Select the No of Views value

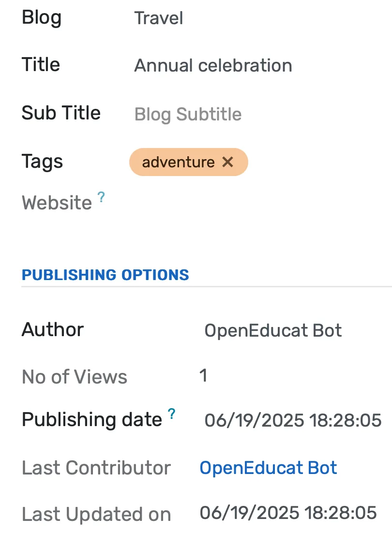click(204, 376)
